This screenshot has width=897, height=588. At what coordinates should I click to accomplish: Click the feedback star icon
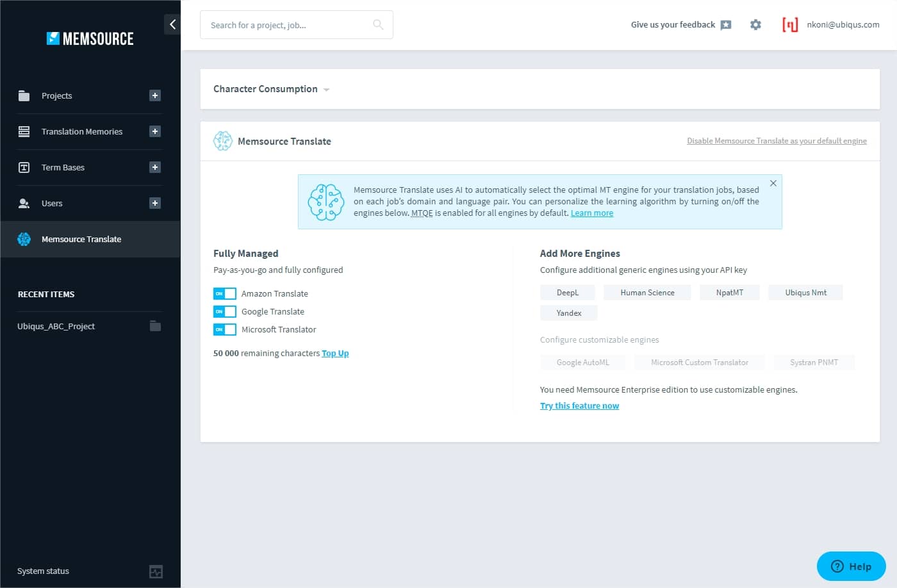coord(726,25)
